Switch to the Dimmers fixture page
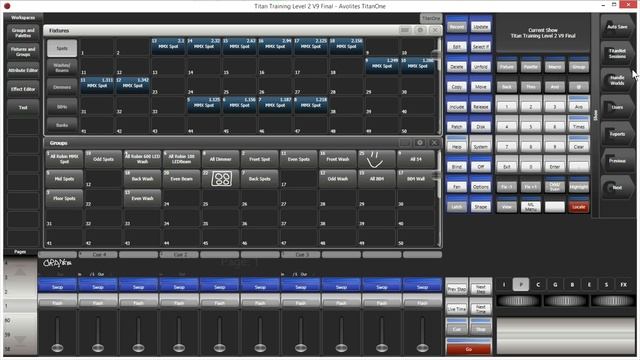Image resolution: width=640 pixels, height=360 pixels. pyautogui.click(x=62, y=87)
